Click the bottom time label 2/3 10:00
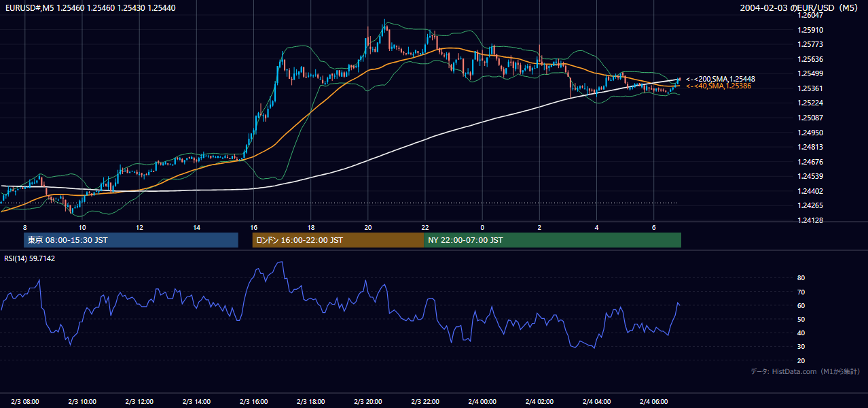This screenshot has height=408, width=868. [x=82, y=401]
